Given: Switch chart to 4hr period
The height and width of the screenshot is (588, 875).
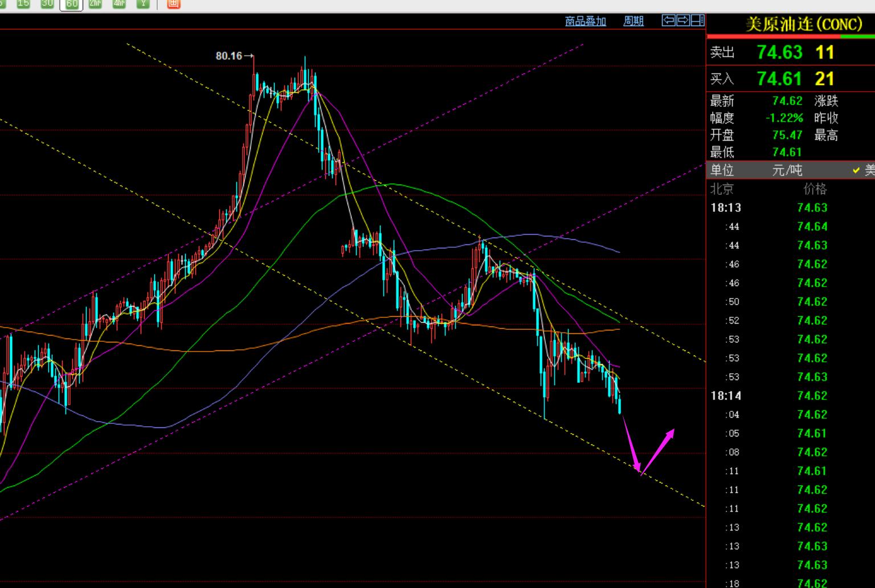Looking at the screenshot, I should (119, 3).
